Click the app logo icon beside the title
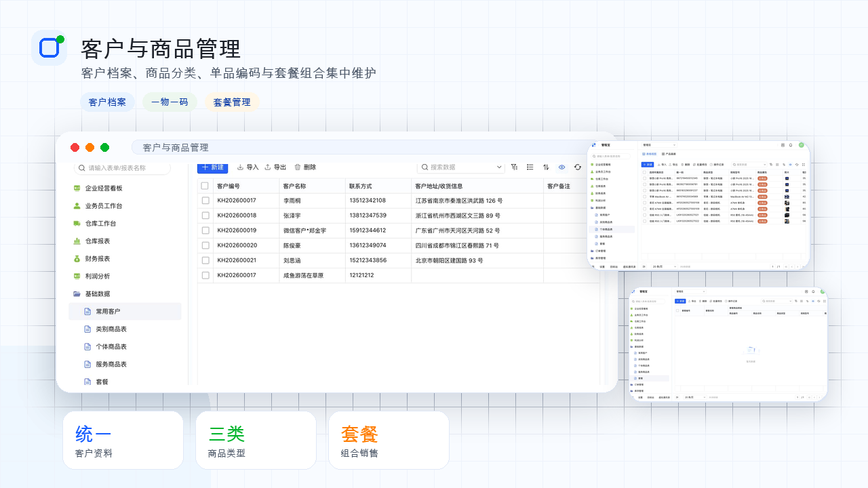The width and height of the screenshot is (868, 488). pyautogui.click(x=50, y=48)
